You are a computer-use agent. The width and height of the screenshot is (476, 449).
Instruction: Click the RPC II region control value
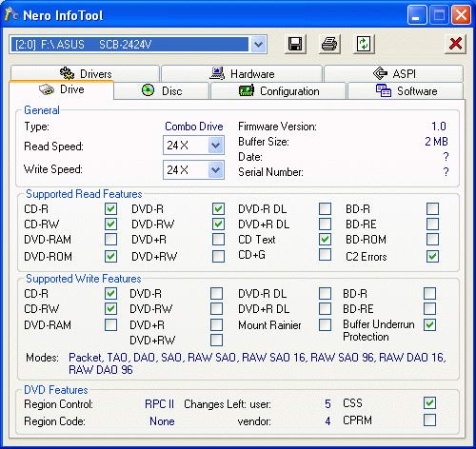[159, 404]
